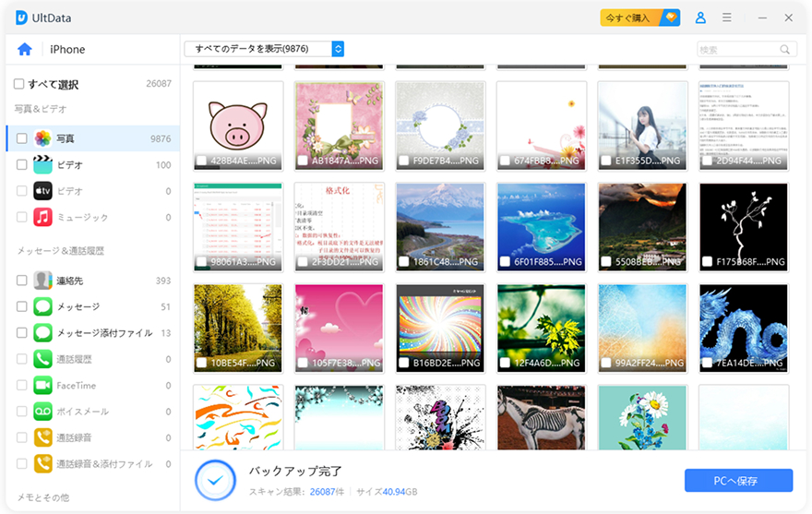This screenshot has height=514, width=812.
Task: Select the 通話履歴 category label
Action: pyautogui.click(x=74, y=359)
